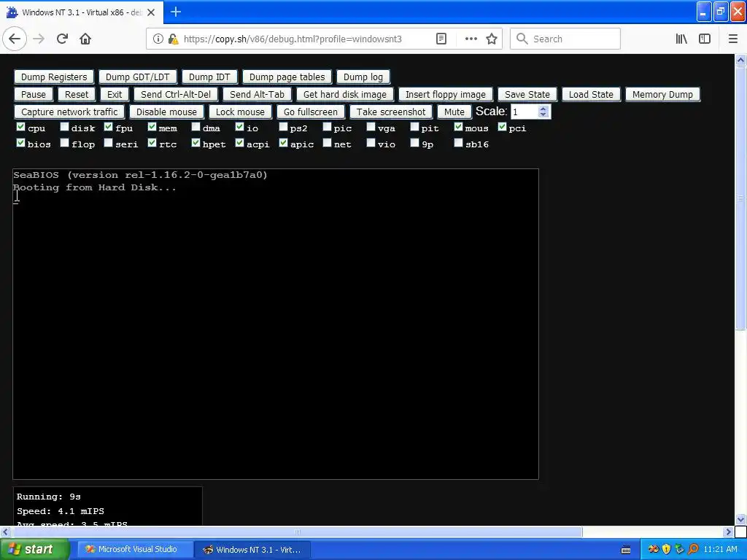Click the browser forward arrow
This screenshot has width=747, height=560.
click(x=39, y=39)
